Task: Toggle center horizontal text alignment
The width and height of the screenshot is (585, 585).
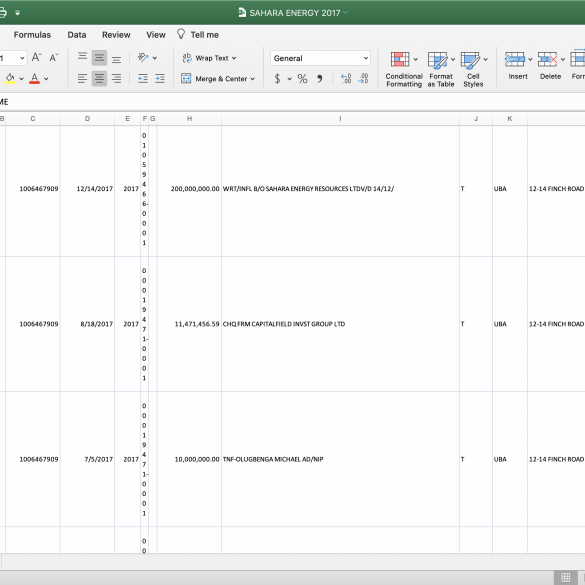Action: pos(99,79)
